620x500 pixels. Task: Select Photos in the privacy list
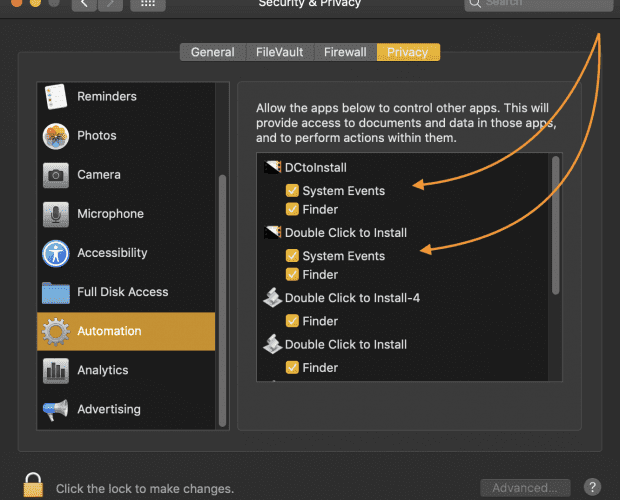[126, 136]
